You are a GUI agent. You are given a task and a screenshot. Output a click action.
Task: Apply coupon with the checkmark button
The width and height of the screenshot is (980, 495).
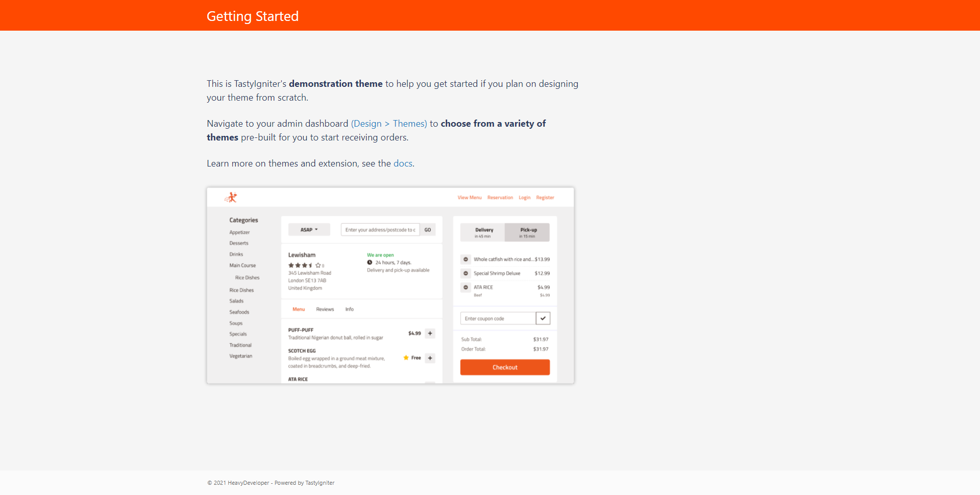pos(543,318)
